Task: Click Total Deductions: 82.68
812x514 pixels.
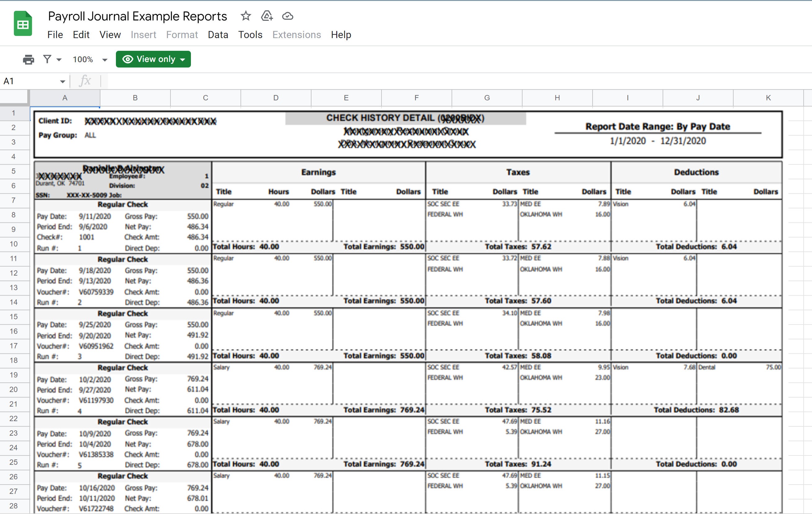Action: point(696,410)
